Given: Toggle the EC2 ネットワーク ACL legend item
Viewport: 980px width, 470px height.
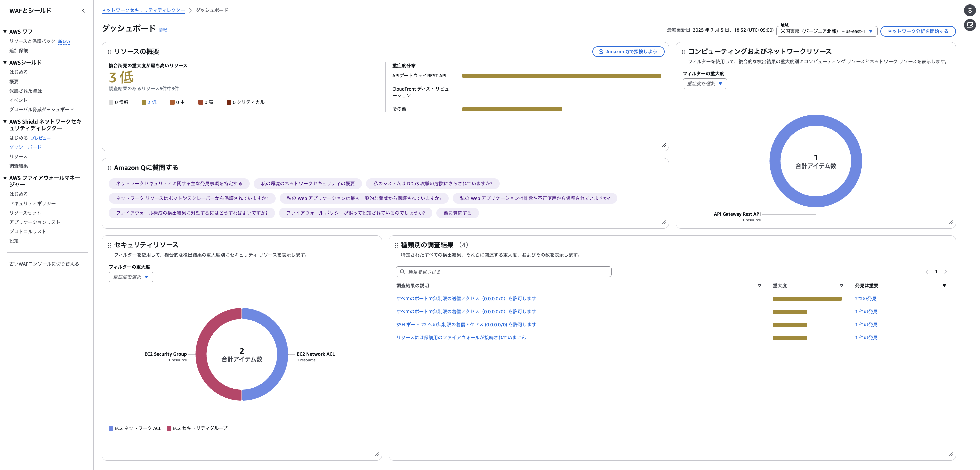Looking at the screenshot, I should [135, 428].
